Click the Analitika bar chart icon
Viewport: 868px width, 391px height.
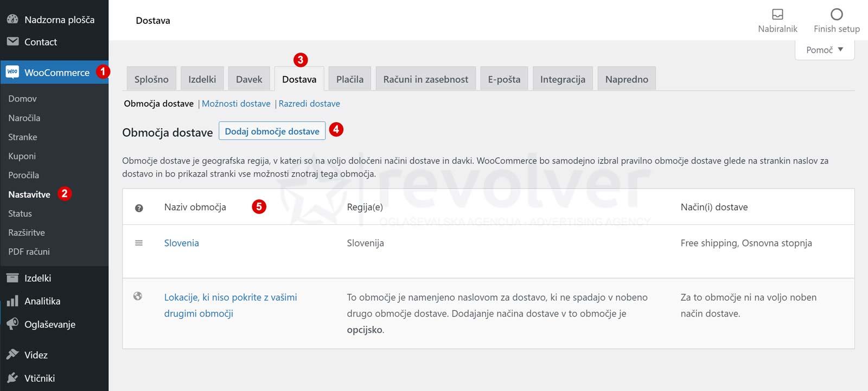[x=12, y=301]
